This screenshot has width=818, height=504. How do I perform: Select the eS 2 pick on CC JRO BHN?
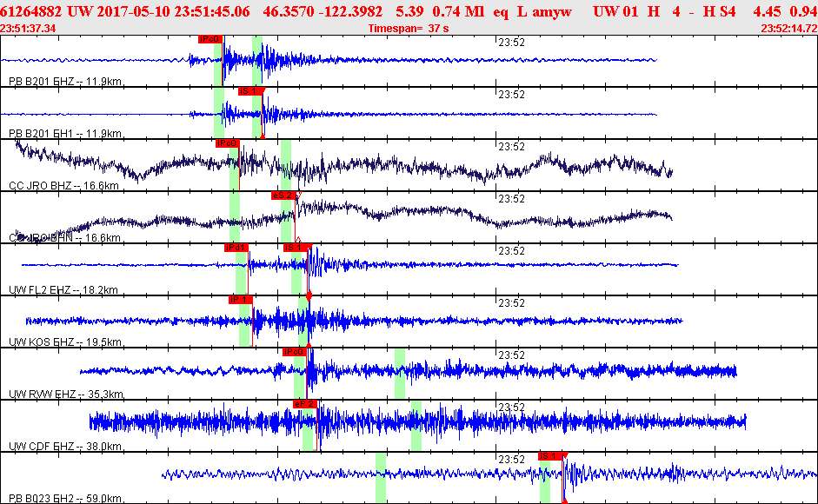click(x=283, y=196)
